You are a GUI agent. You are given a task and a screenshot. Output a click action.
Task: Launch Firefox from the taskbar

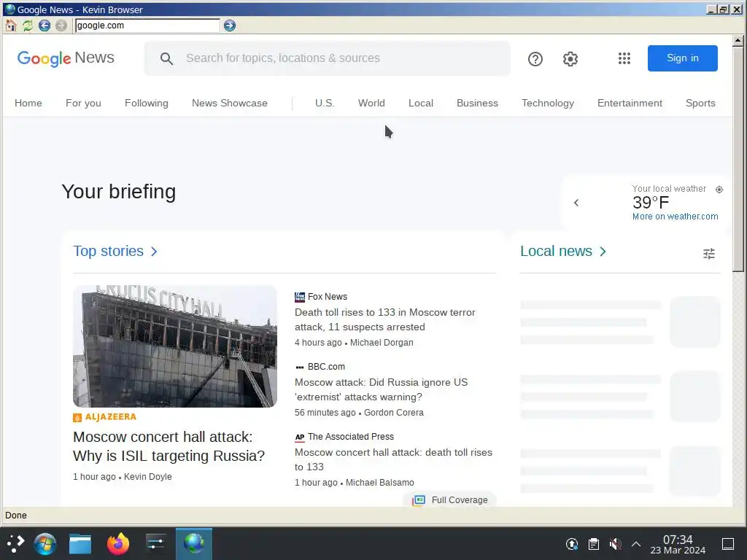point(118,544)
